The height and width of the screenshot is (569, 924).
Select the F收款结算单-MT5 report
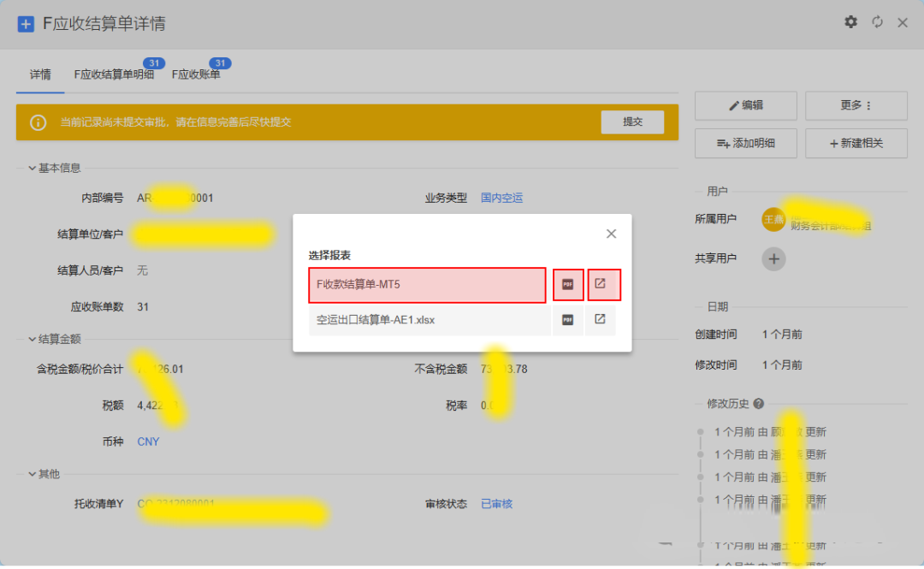pyautogui.click(x=427, y=285)
